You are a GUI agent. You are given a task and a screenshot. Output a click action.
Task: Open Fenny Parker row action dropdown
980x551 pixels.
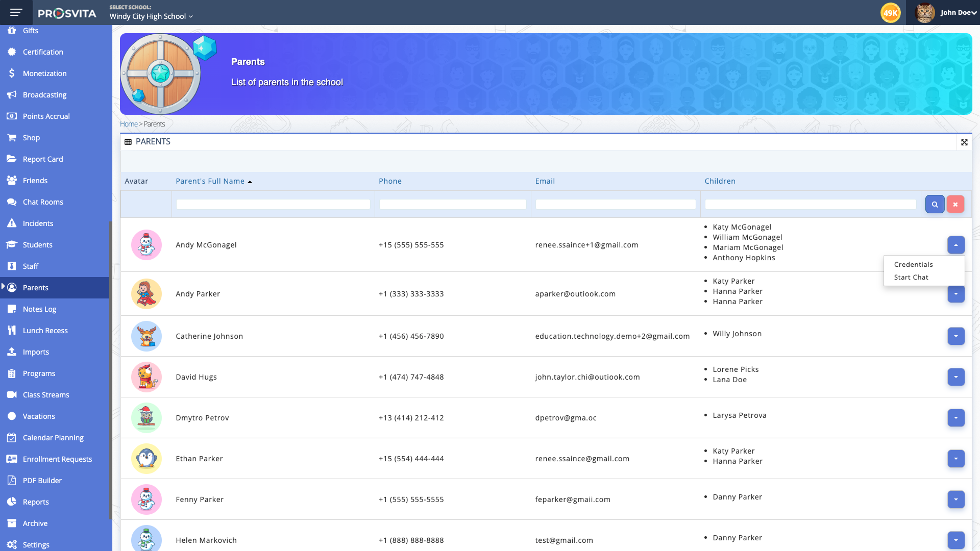tap(956, 499)
